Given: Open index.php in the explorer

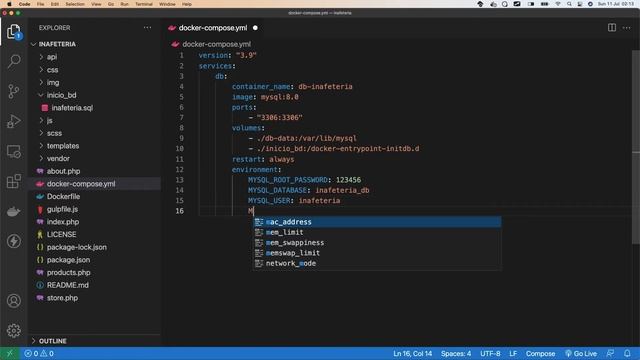Looking at the screenshot, I should click(63, 222).
